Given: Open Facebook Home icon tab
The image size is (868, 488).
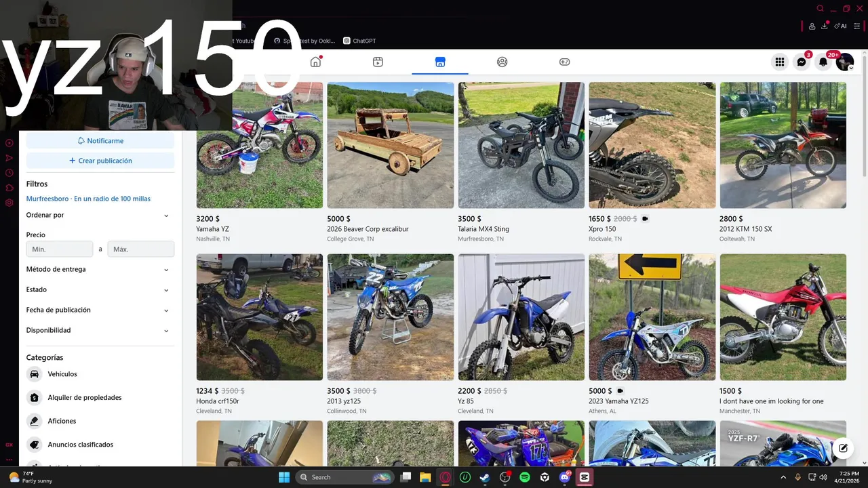Looking at the screenshot, I should 315,62.
